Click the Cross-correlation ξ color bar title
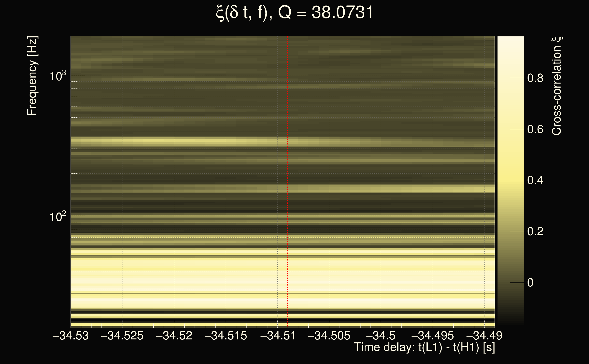The image size is (589, 364). click(556, 86)
